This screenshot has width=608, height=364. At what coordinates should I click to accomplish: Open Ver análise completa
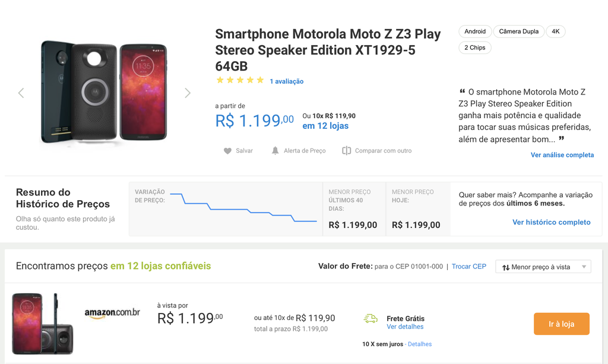click(562, 155)
